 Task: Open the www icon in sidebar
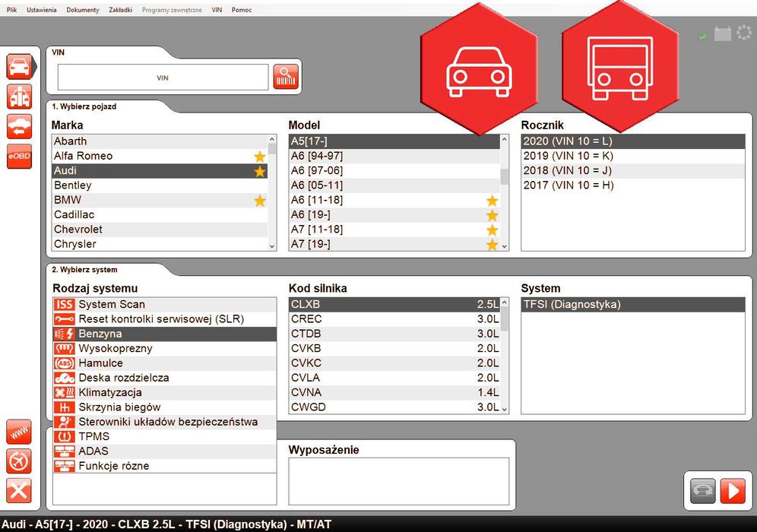click(x=19, y=432)
